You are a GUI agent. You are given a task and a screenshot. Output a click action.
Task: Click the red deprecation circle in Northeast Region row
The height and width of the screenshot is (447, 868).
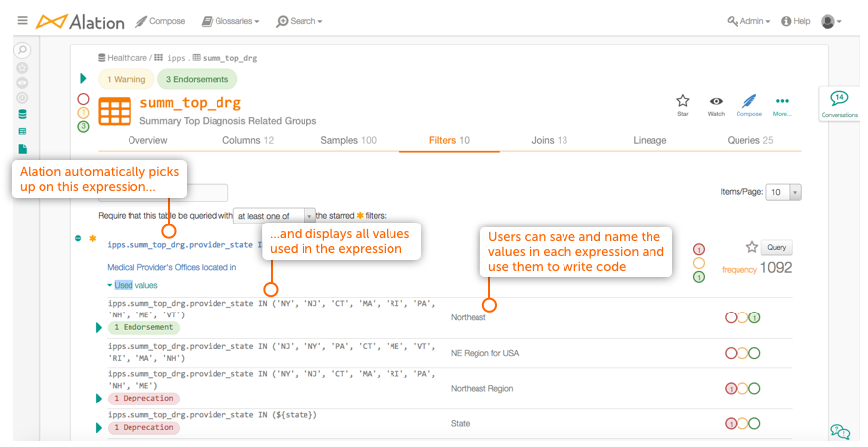click(731, 389)
